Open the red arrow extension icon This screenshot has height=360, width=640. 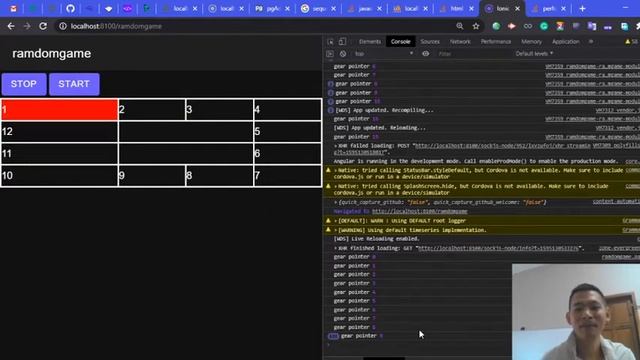coord(512,26)
